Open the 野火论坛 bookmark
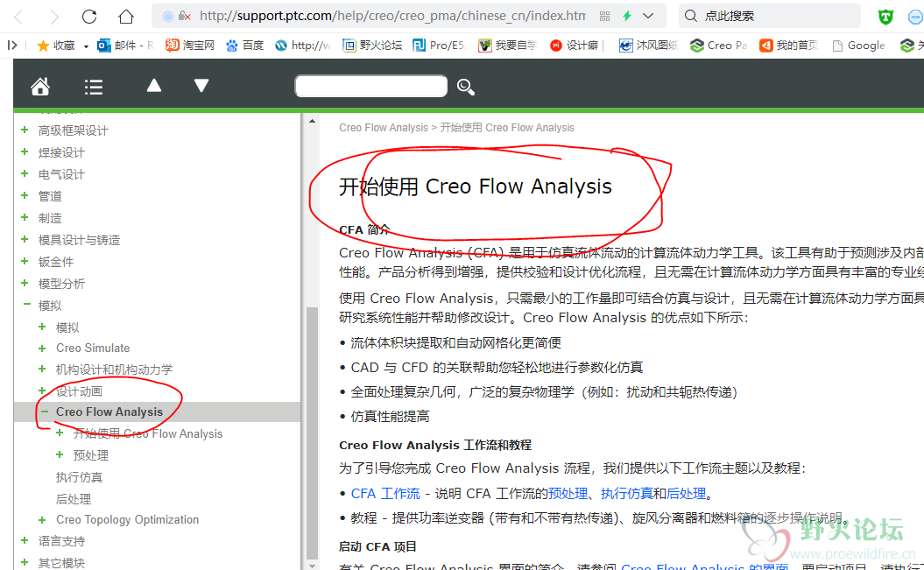Viewport: 924px width, 570px height. 372,46
